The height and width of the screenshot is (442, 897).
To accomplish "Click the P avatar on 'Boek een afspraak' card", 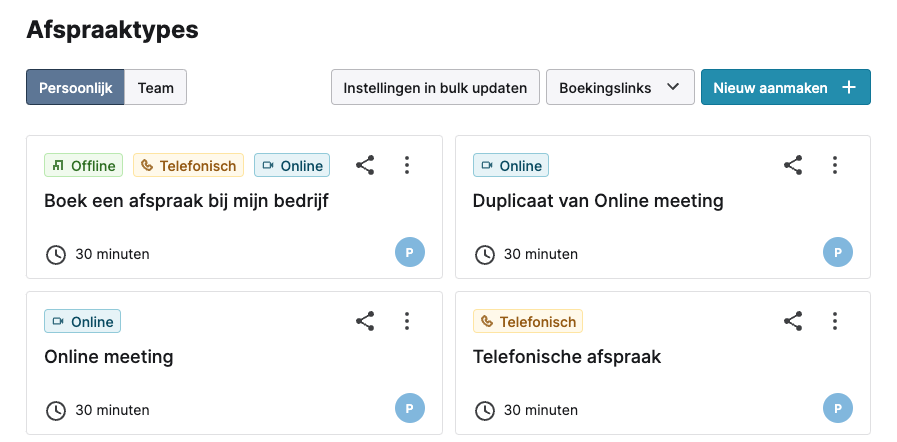I will [410, 252].
